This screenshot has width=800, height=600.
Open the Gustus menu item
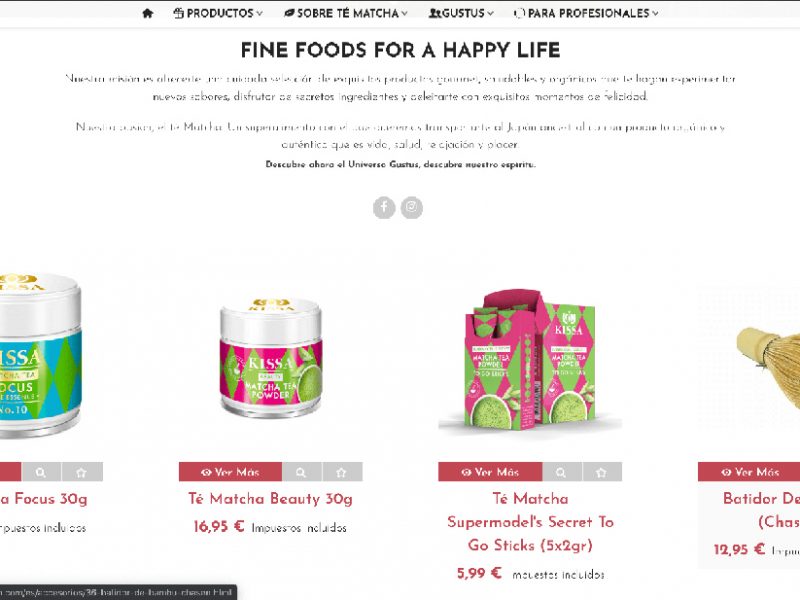click(x=461, y=13)
